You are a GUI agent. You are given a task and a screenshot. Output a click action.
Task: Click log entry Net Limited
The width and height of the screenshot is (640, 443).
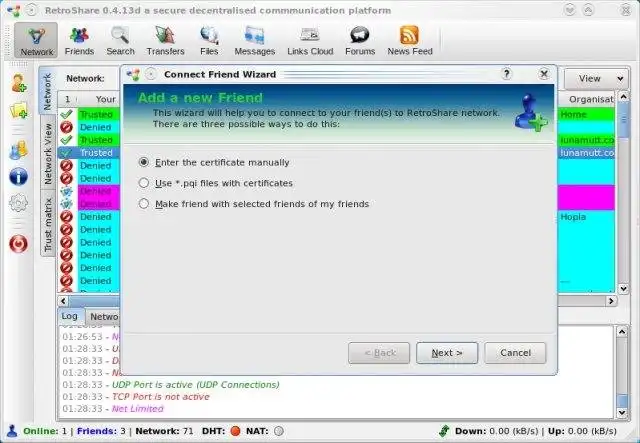(113, 409)
